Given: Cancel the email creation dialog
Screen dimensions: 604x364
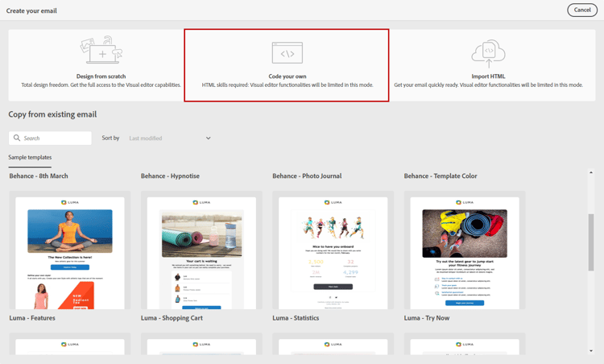Looking at the screenshot, I should [x=582, y=10].
